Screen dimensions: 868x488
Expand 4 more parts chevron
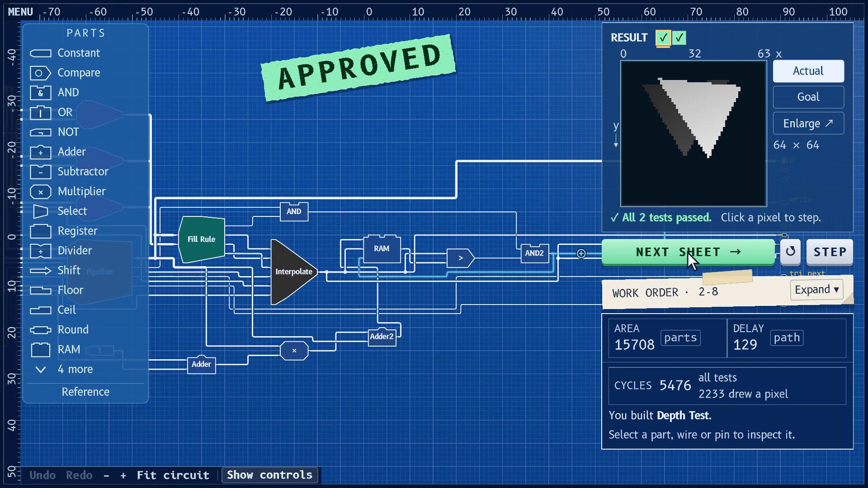40,370
